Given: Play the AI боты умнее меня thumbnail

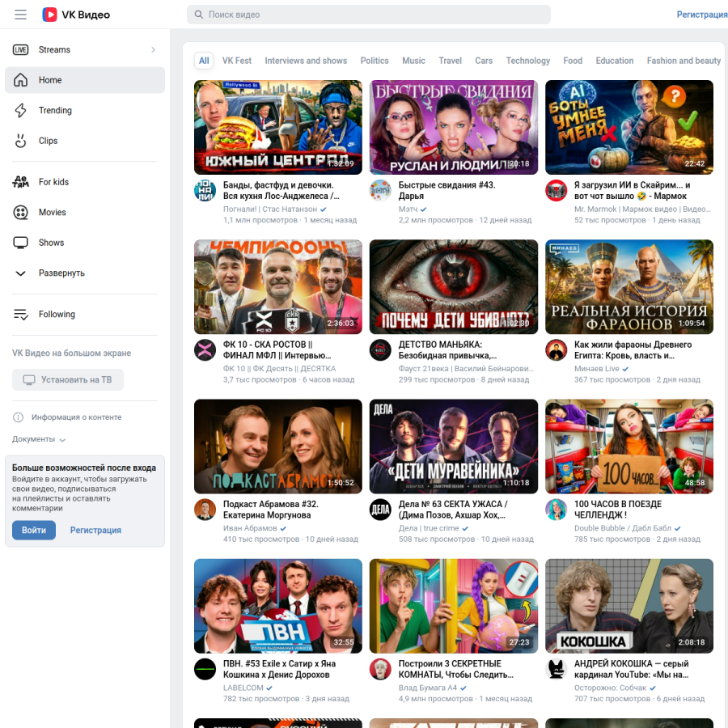Looking at the screenshot, I should 629,127.
